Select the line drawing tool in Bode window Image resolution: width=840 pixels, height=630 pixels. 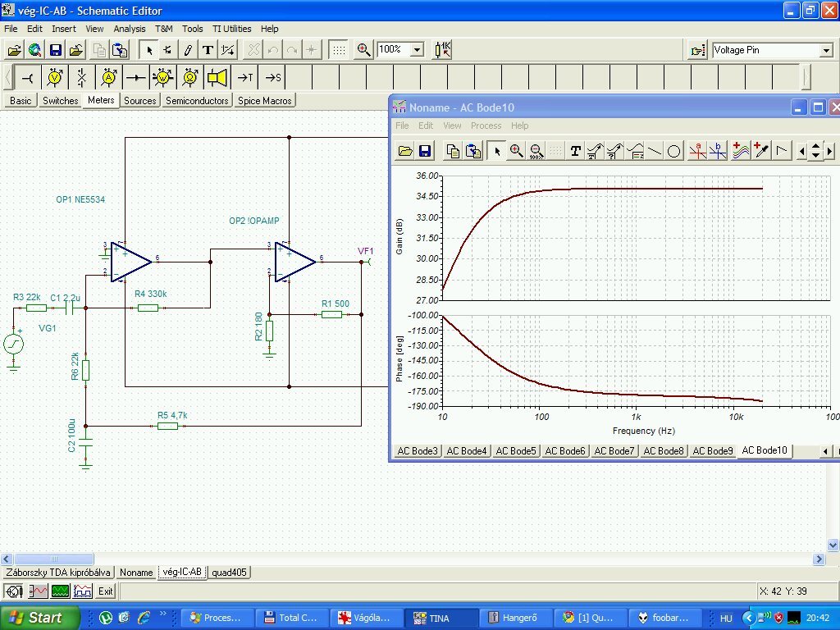(655, 152)
